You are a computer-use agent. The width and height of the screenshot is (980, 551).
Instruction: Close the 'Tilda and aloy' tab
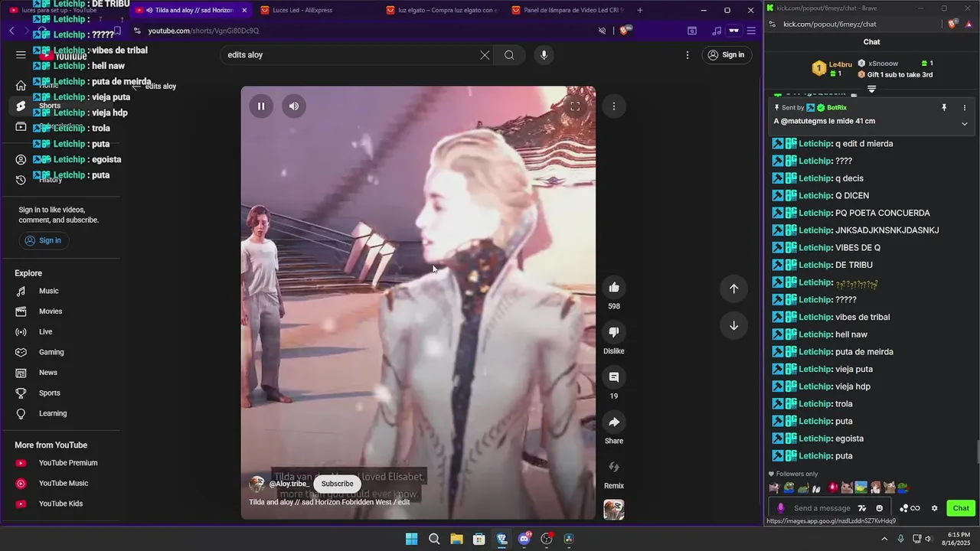[244, 10]
